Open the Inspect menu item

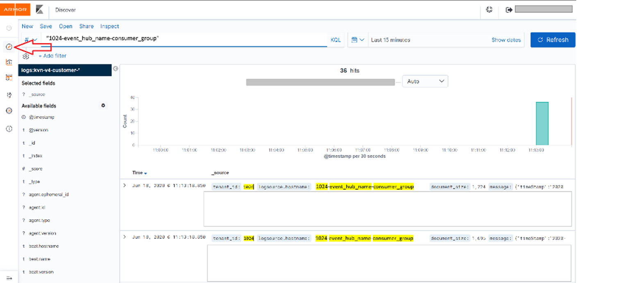click(109, 26)
